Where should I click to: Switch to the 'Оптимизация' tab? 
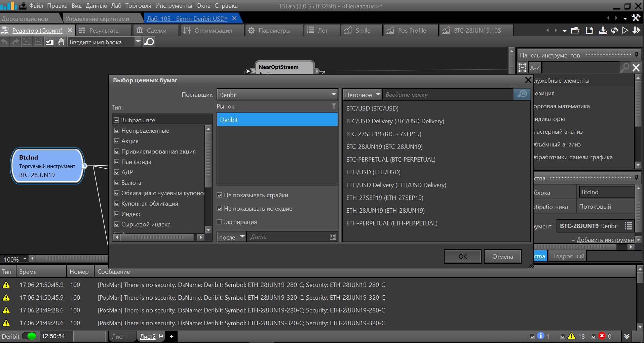tap(213, 31)
